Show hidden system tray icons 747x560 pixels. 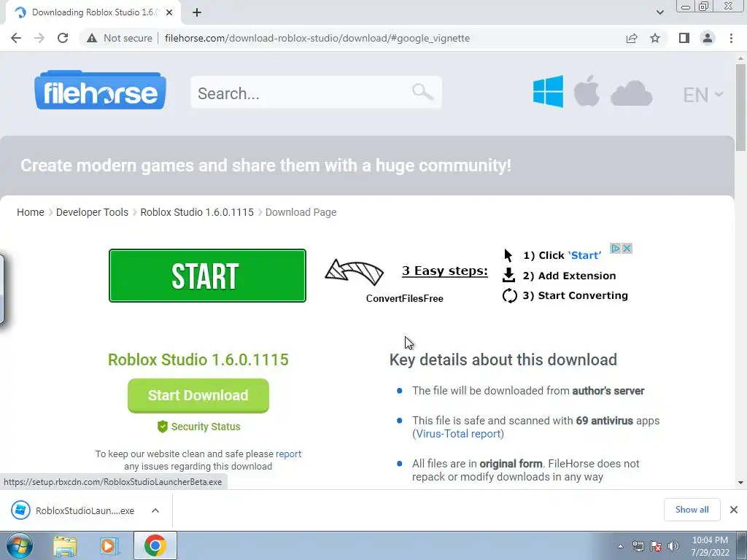point(620,547)
